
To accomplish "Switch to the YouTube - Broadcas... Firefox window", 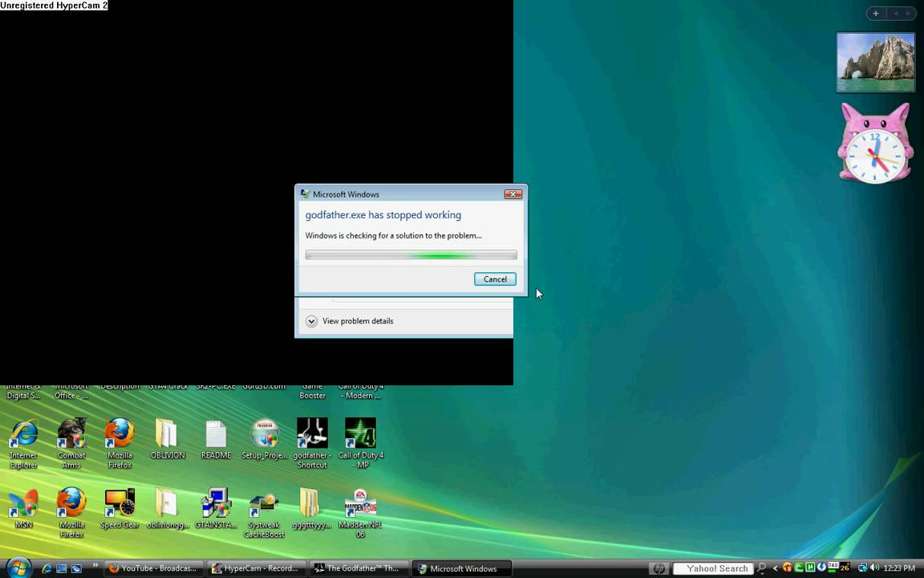I will coord(154,568).
